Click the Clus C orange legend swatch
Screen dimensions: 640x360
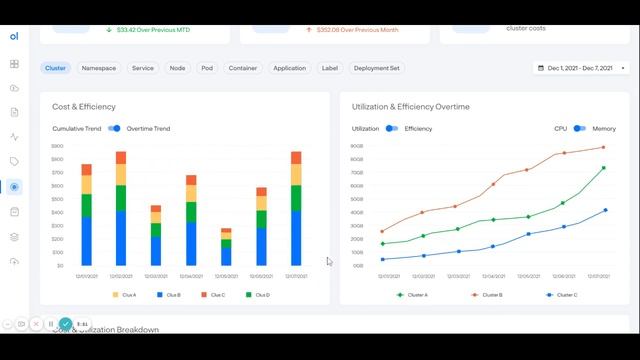204,295
